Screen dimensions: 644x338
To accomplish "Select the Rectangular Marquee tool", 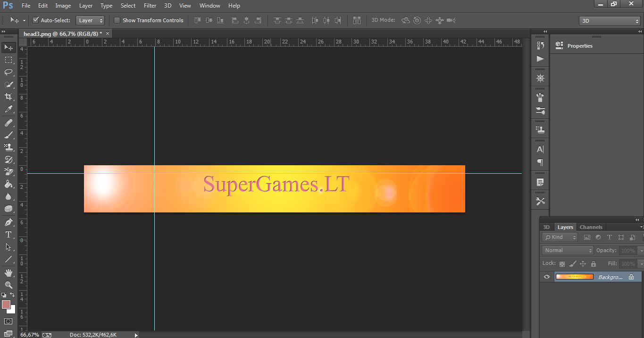I will pyautogui.click(x=8, y=60).
